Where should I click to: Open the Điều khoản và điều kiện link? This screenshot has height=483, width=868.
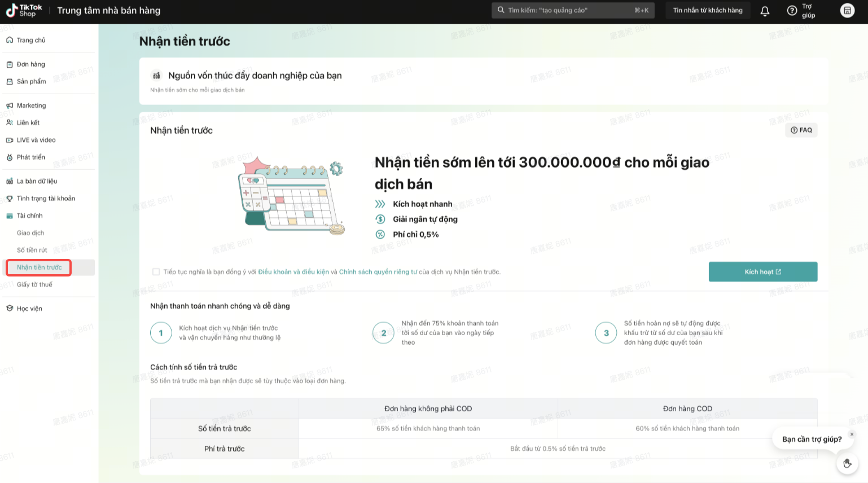tap(293, 272)
